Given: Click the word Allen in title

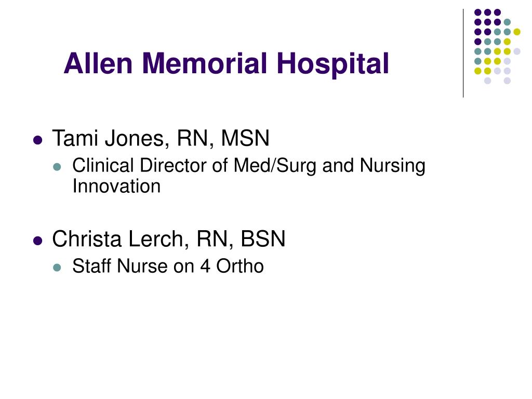Looking at the screenshot, I should pos(98,63).
